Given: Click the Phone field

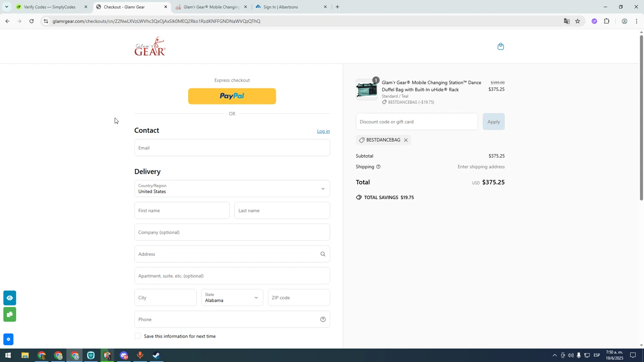Looking at the screenshot, I should 232,319.
